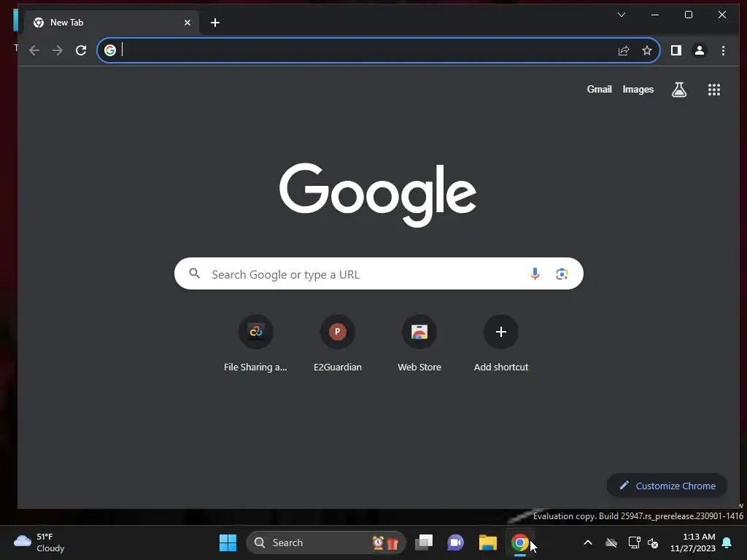Open the Chat app on taskbar
The image size is (747, 560).
[x=455, y=542]
